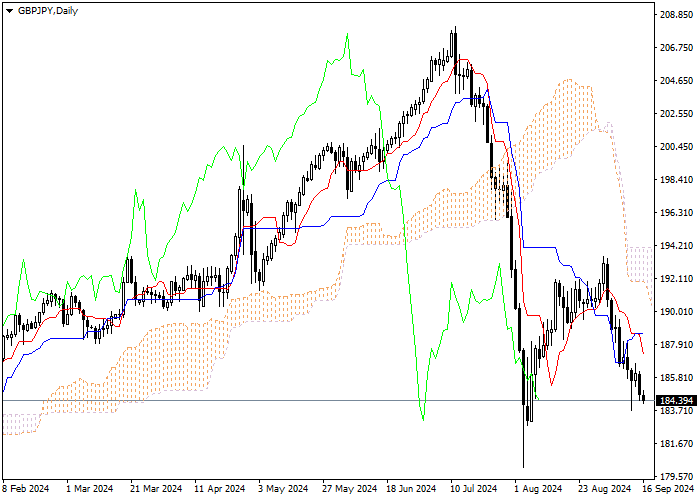Select the GBPJPY,Daily chart title
This screenshot has height=500, width=700.
(x=48, y=11)
